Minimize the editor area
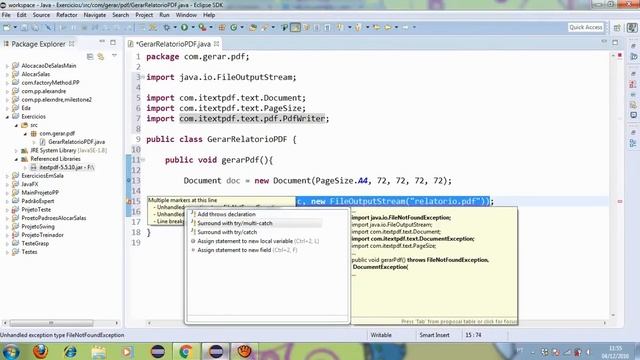 click(x=604, y=42)
